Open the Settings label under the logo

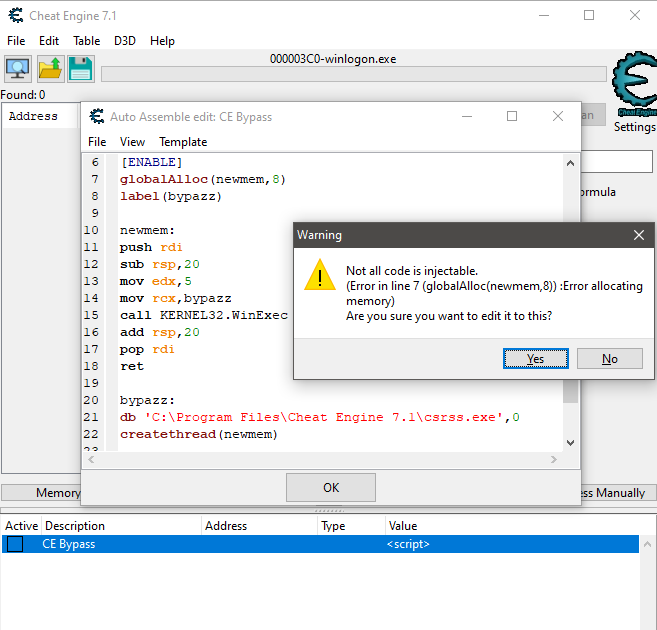click(x=634, y=127)
